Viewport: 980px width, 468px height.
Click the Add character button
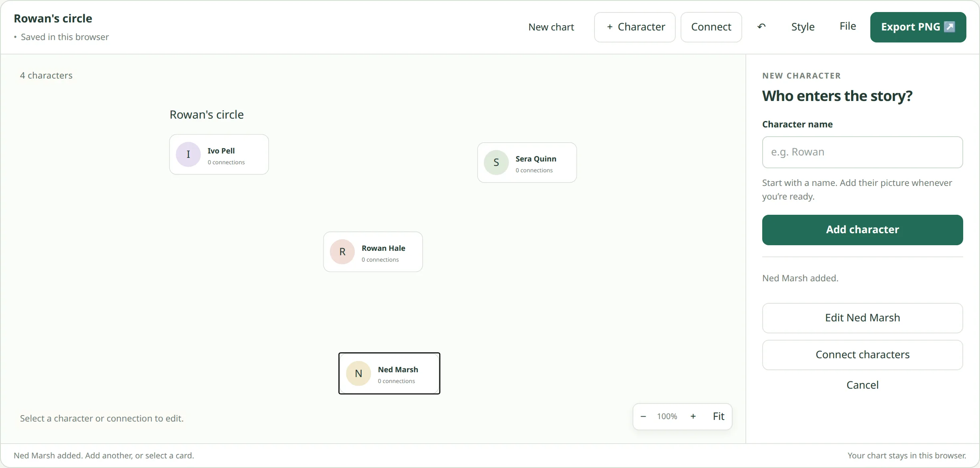pos(862,230)
